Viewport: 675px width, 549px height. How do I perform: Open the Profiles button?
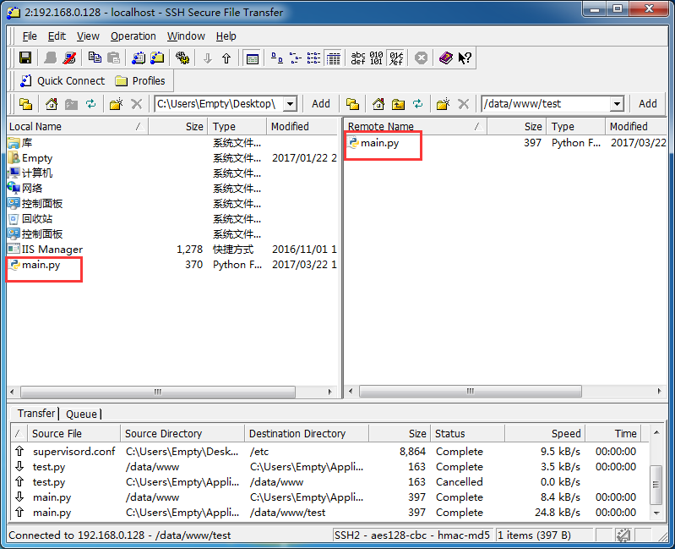[140, 81]
